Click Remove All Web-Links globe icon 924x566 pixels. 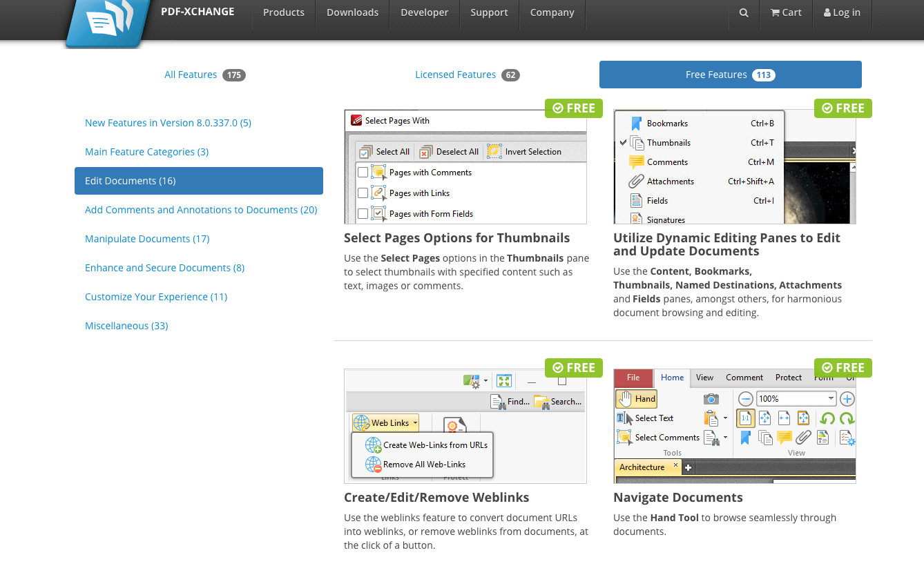point(374,465)
